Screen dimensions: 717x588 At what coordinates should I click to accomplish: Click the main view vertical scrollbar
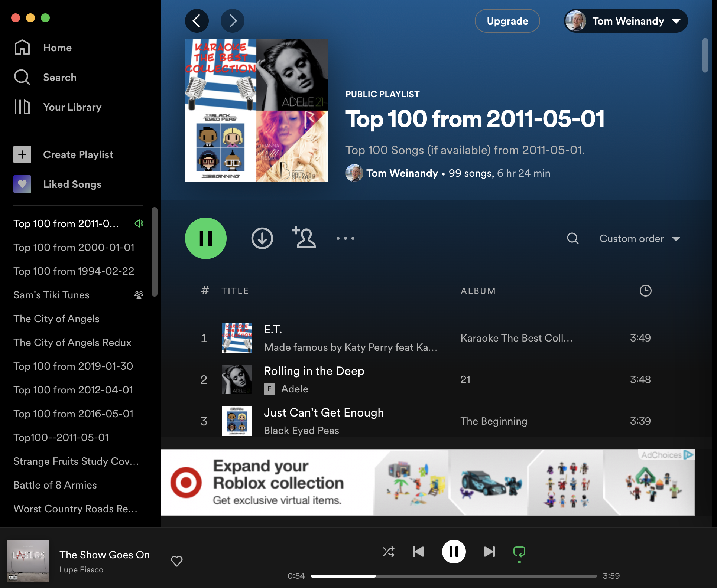pos(705,55)
